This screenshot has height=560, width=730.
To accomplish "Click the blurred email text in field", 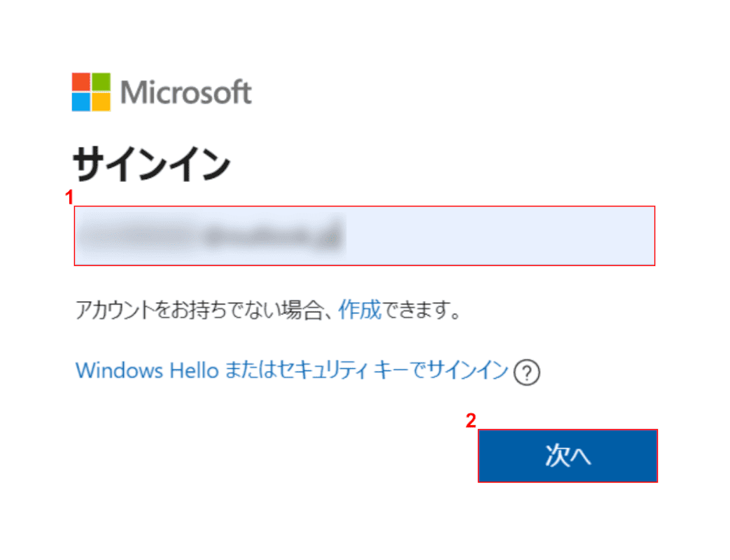I will coord(211,235).
